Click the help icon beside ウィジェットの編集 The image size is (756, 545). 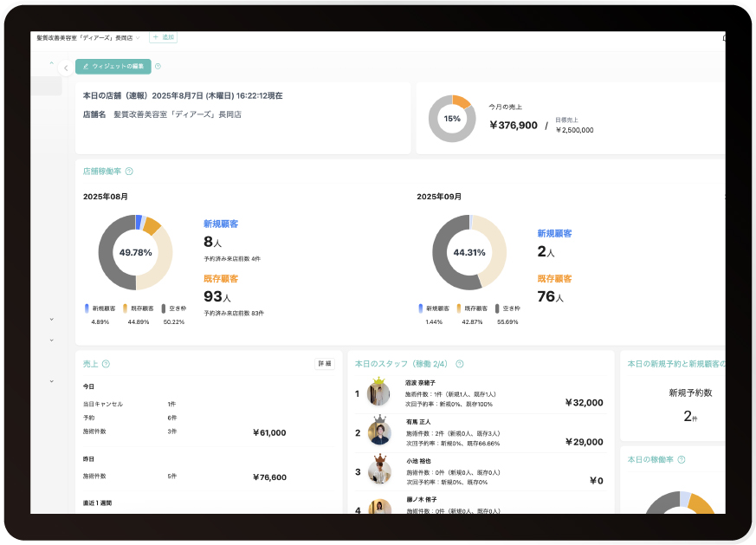coord(158,67)
